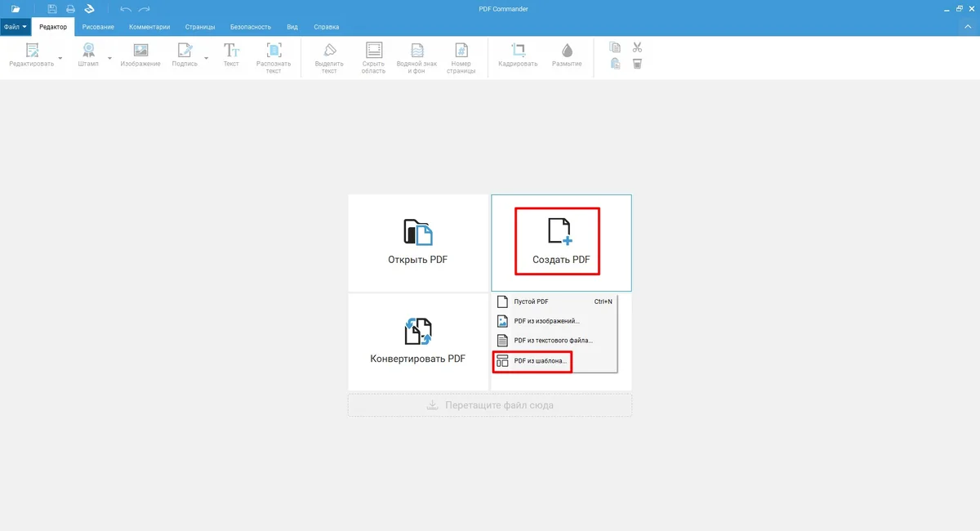Switch to the Рисование tab
Viewport: 980px width, 531px height.
coord(98,27)
